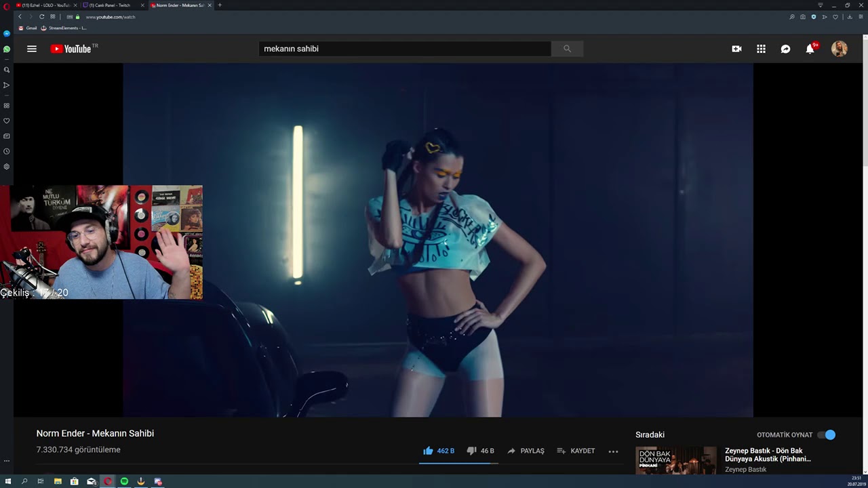Open bookmarks heart in the Opera sidebar

tap(7, 121)
